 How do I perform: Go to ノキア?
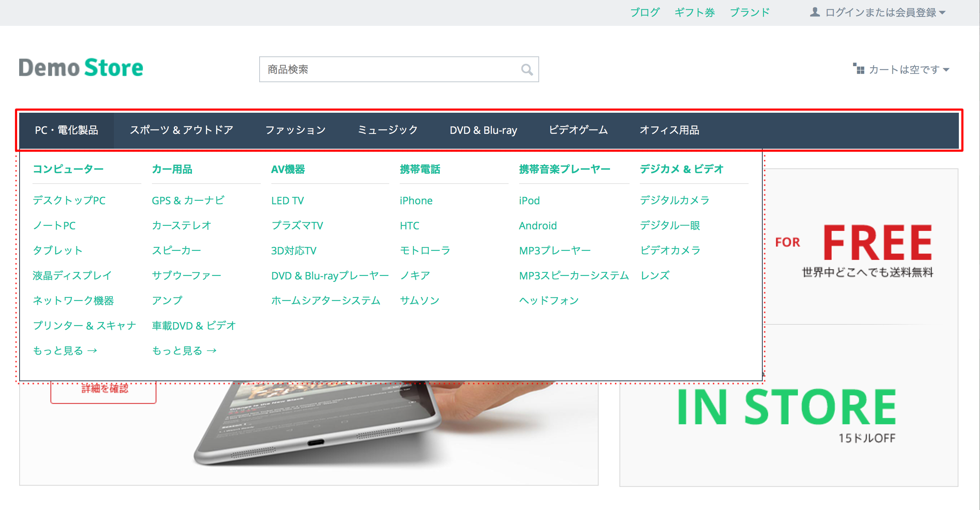coord(415,276)
